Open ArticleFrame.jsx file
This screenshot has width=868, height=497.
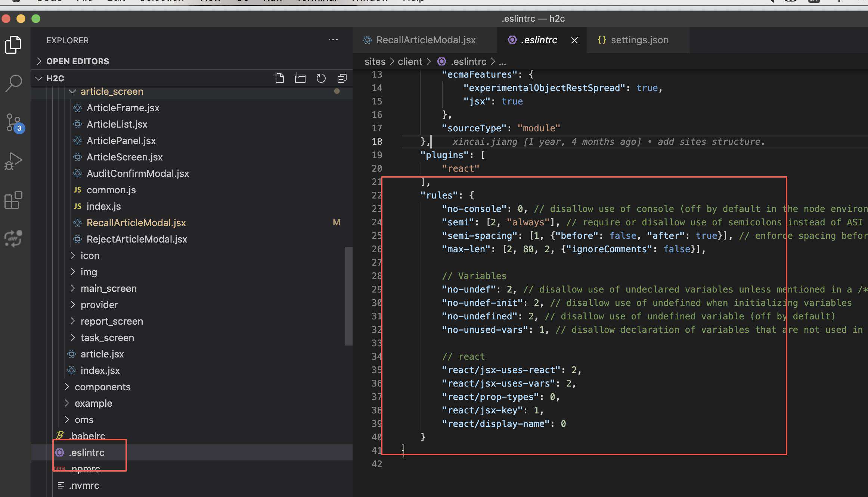tap(123, 108)
